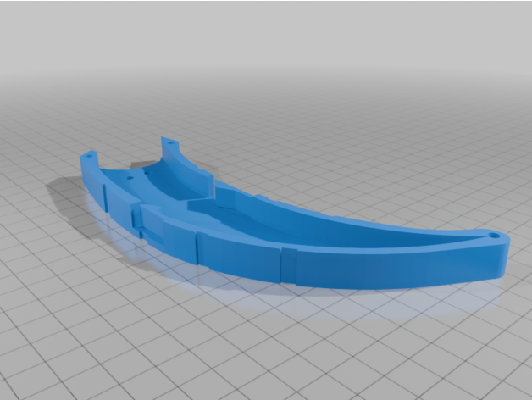
Task: Click the small hole on the middle ridge
Action: click(129, 178)
